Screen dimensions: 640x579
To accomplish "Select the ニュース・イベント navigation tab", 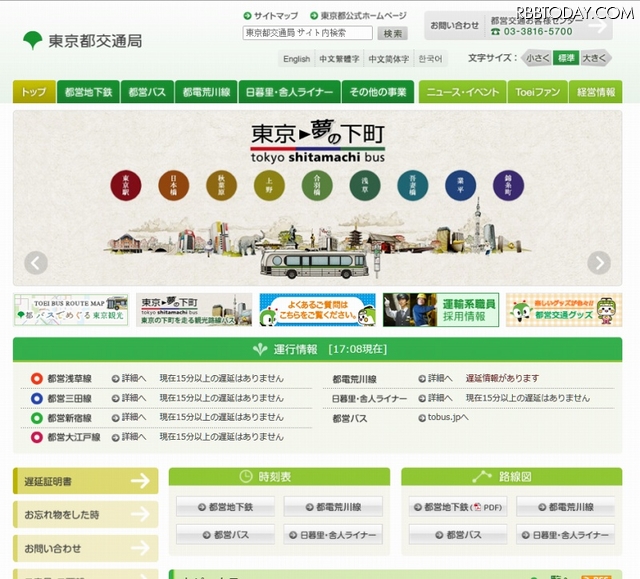I will [x=463, y=92].
